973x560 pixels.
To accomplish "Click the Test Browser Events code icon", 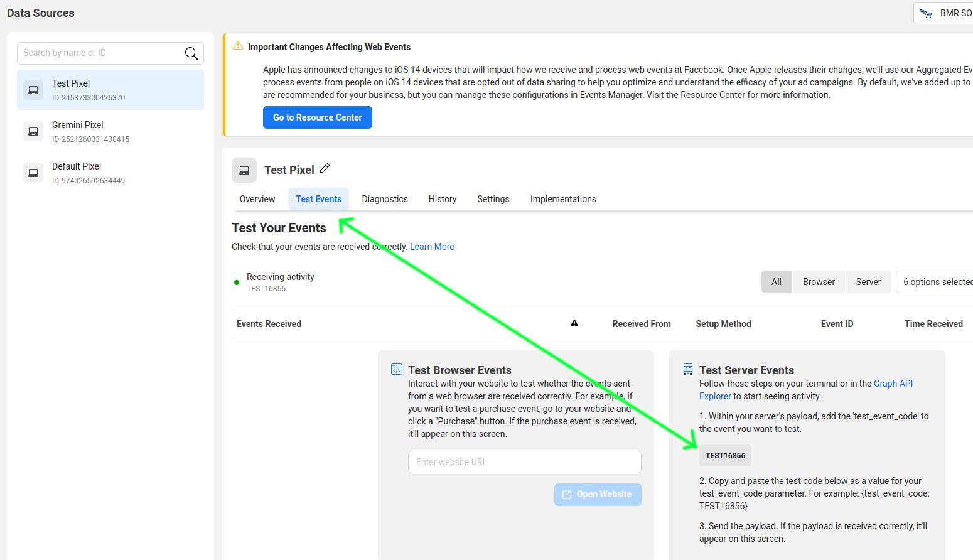I will [397, 369].
